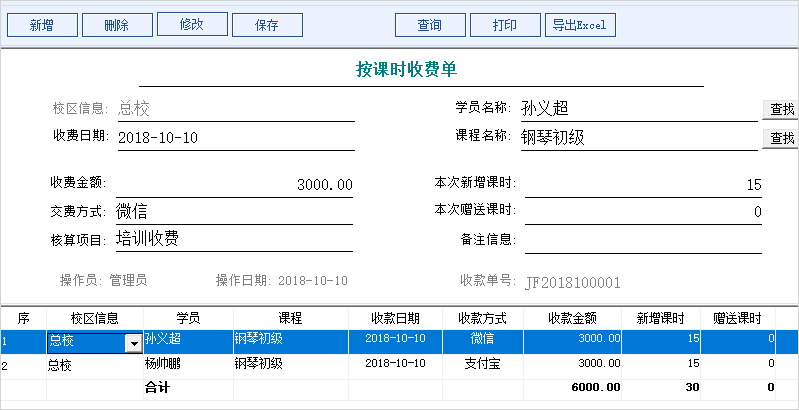This screenshot has height=410, width=799.
Task: Click the 核算项目 field showing 培训收费
Action: 235,239
